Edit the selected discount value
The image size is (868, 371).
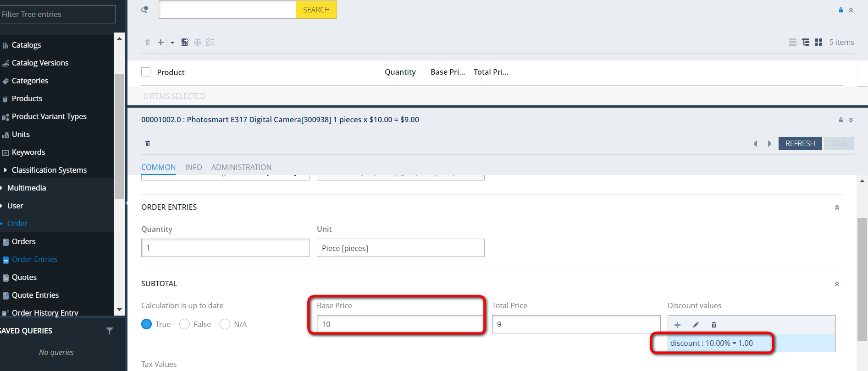point(696,325)
